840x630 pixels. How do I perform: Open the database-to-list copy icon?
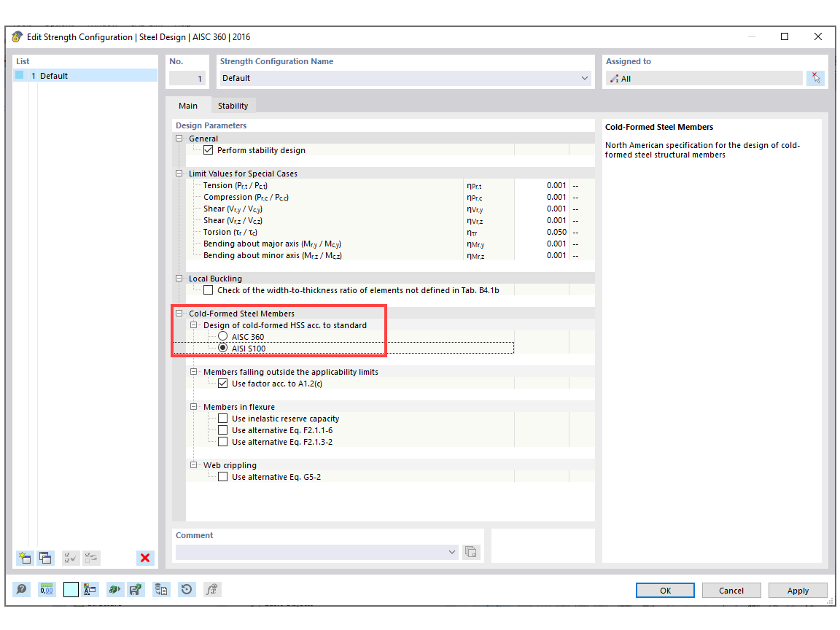point(160,590)
